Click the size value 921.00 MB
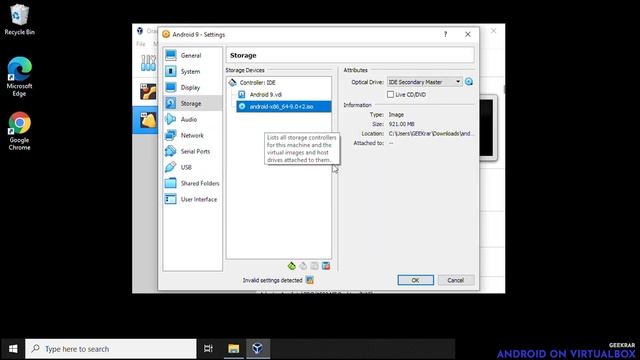Viewport: 640px width, 360px height. point(402,124)
